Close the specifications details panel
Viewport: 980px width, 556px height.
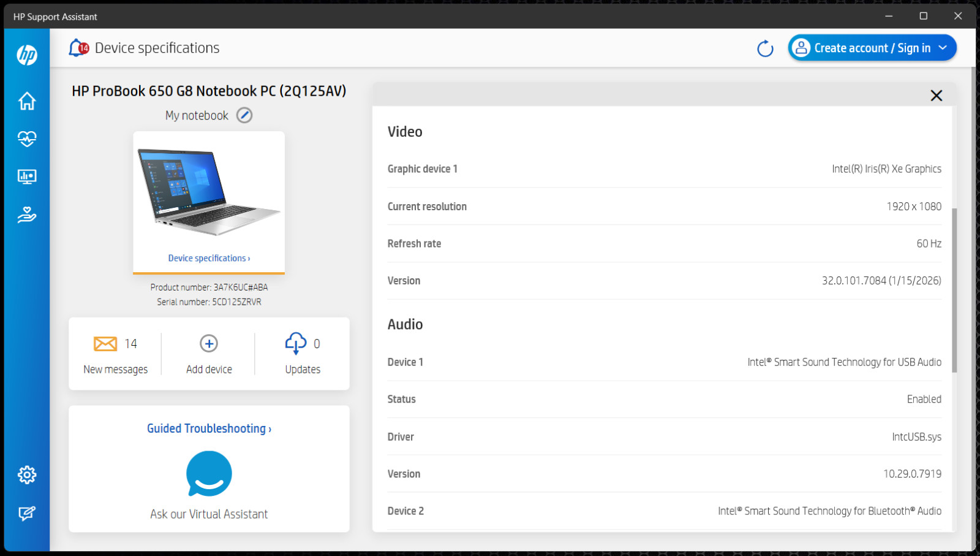[936, 96]
